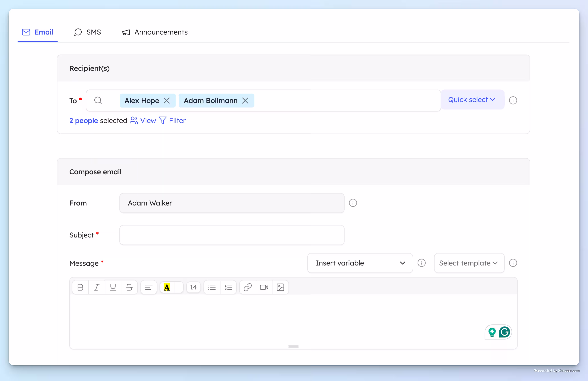588x381 pixels.
Task: Apply strikethrough formatting
Action: pyautogui.click(x=129, y=287)
